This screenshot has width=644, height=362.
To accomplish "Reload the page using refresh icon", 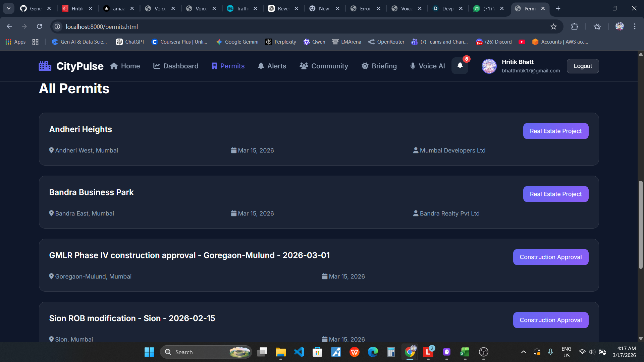I will pos(40,26).
